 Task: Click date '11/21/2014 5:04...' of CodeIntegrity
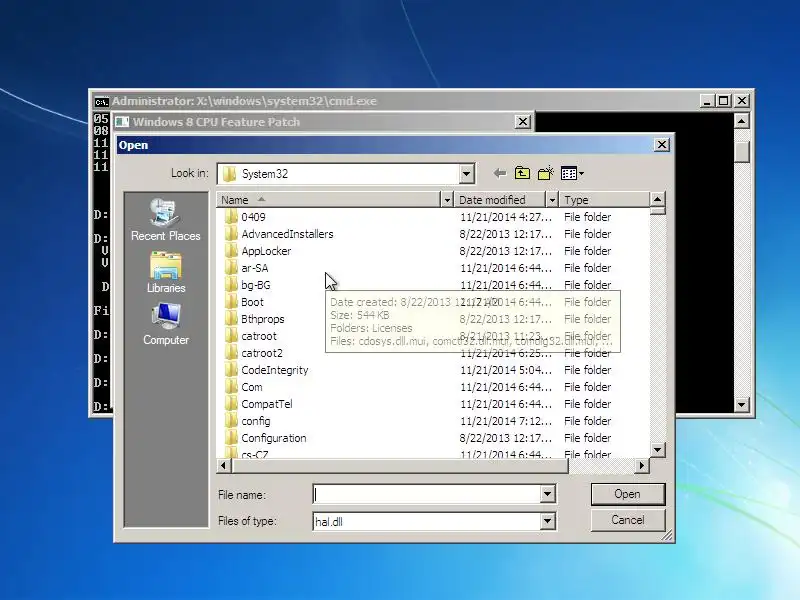pyautogui.click(x=506, y=370)
